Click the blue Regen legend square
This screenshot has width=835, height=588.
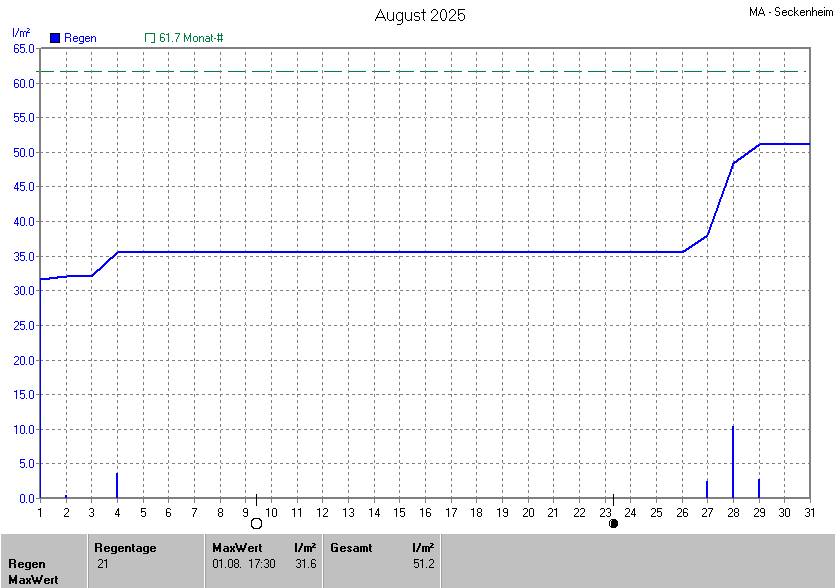pyautogui.click(x=55, y=38)
